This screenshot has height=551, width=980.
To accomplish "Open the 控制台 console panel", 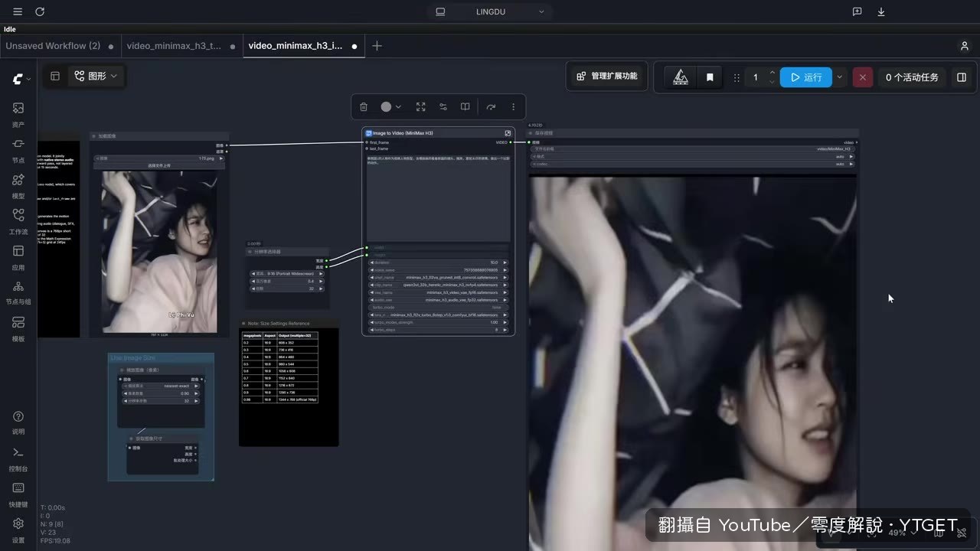I will 18,458.
